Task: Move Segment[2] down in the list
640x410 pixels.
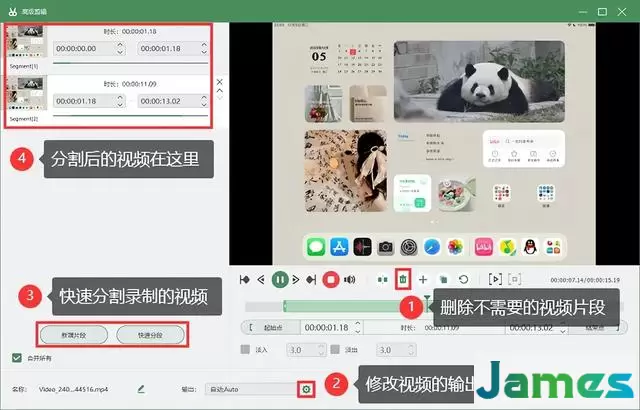Action: (x=220, y=98)
